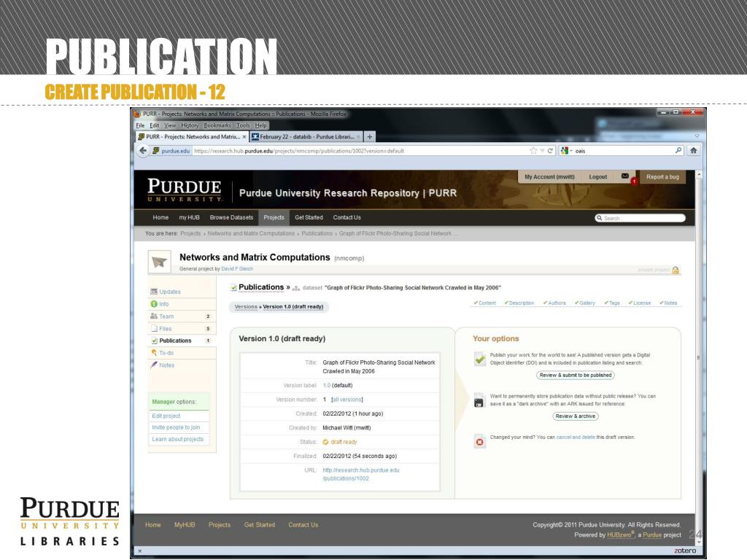Click the browser back arrow button
This screenshot has width=747, height=560.
point(143,150)
